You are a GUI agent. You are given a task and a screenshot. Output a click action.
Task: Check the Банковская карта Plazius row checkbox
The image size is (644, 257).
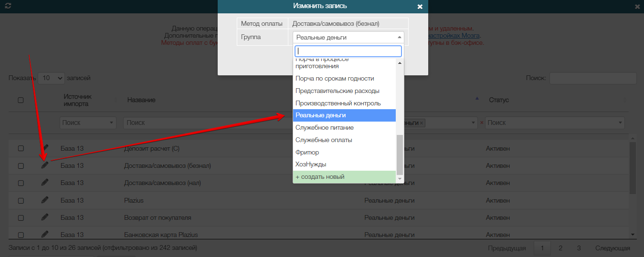(x=21, y=235)
